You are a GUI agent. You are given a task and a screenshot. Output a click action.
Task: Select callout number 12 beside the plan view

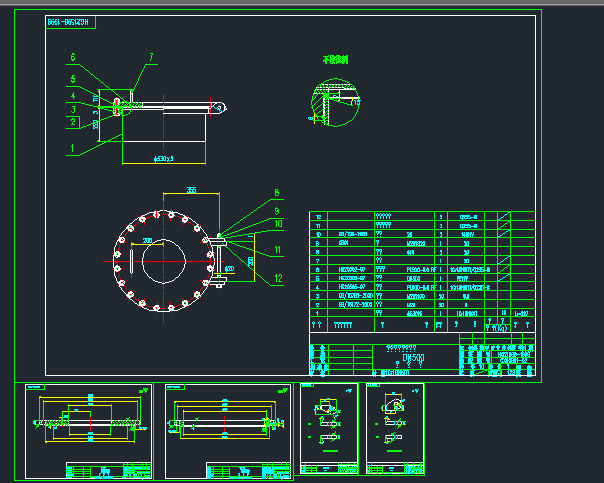click(x=279, y=277)
